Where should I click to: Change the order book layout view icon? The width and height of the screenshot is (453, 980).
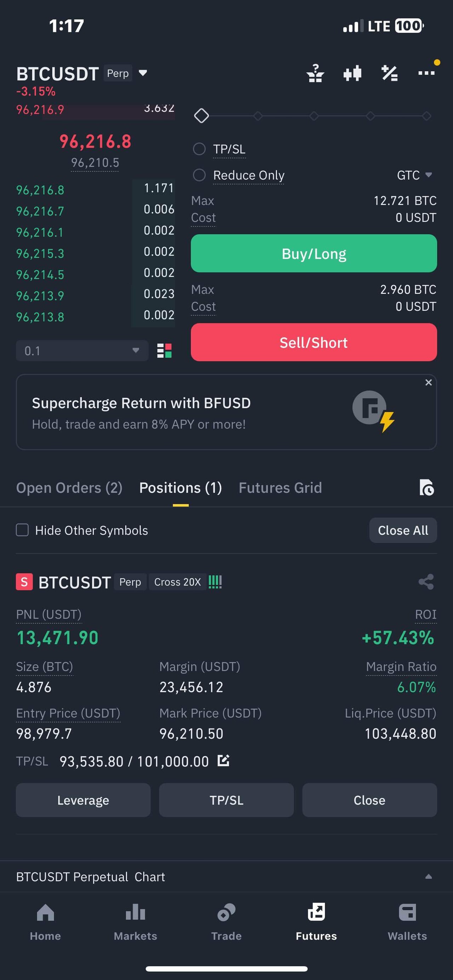coord(164,350)
